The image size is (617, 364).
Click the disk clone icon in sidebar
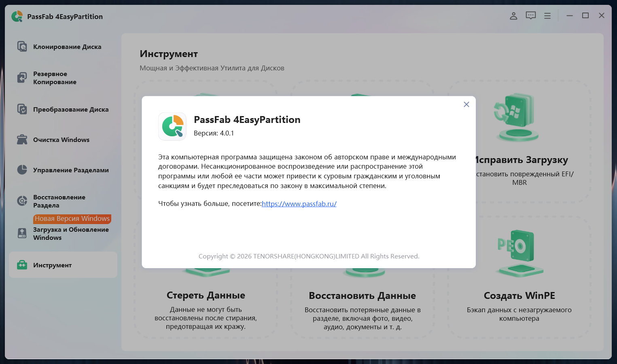(22, 47)
